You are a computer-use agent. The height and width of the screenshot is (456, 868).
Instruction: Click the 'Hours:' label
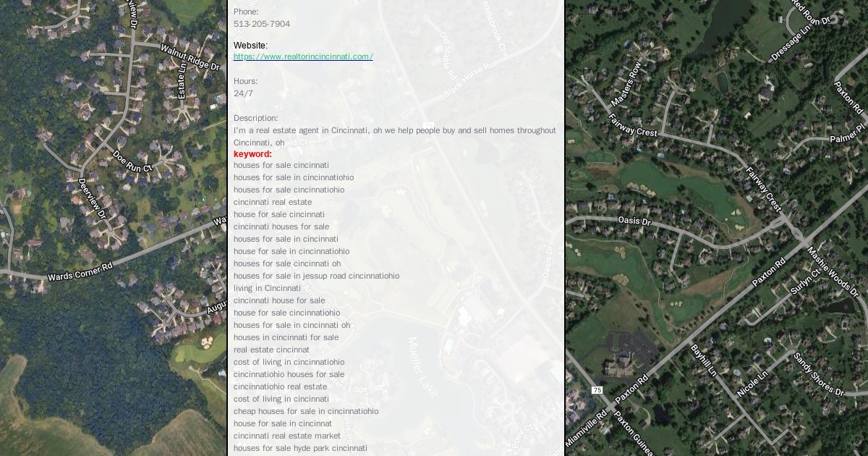[x=245, y=81]
